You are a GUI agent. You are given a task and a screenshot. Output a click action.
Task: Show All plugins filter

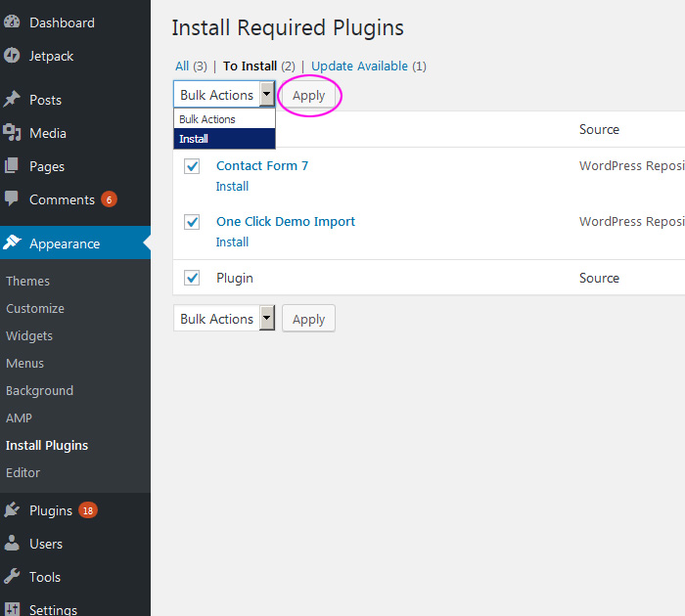point(182,66)
